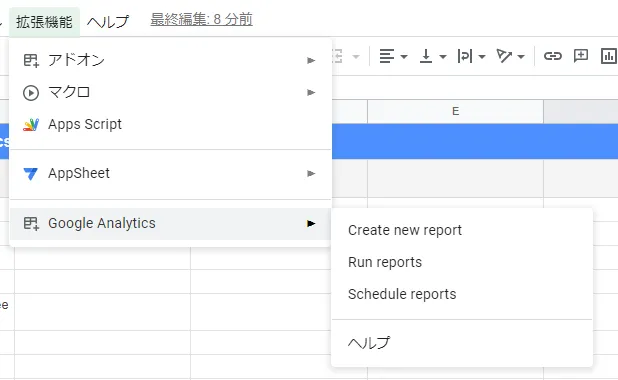The width and height of the screenshot is (618, 380).
Task: Click the insert link icon
Action: [x=553, y=56]
